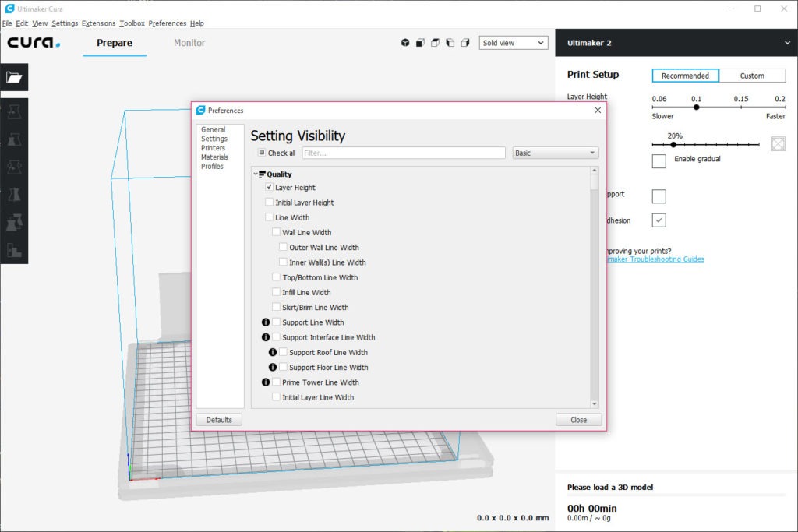The height and width of the screenshot is (532, 798).
Task: Open the Ultimaker Troubleshooting Guides link
Action: click(x=655, y=259)
